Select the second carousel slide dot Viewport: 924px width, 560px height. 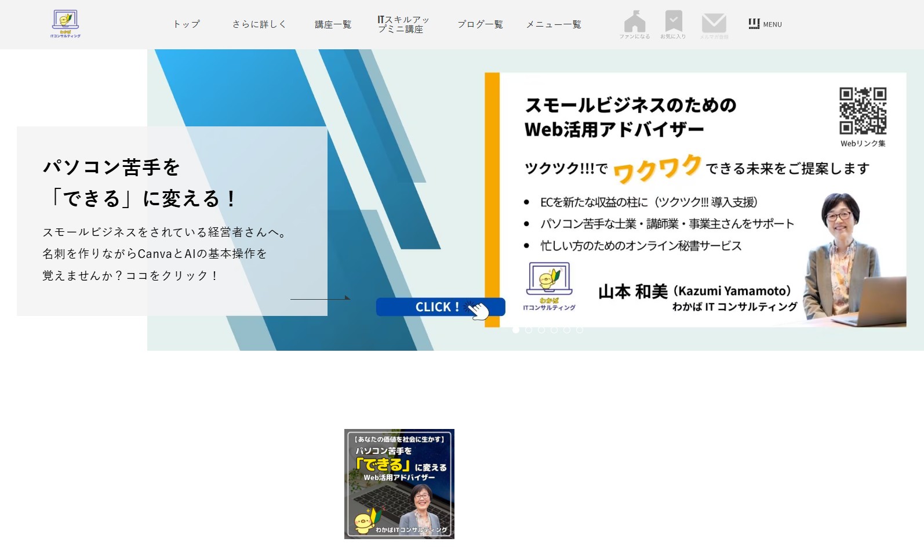(529, 330)
